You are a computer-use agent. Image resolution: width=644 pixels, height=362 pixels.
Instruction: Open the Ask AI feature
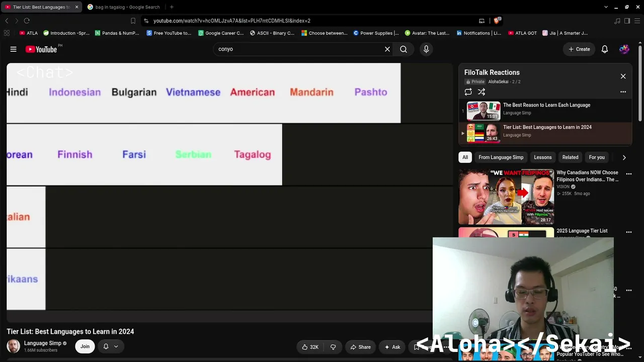pyautogui.click(x=392, y=347)
